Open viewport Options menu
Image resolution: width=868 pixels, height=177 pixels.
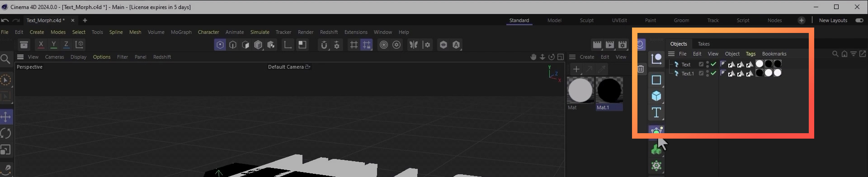coord(102,57)
